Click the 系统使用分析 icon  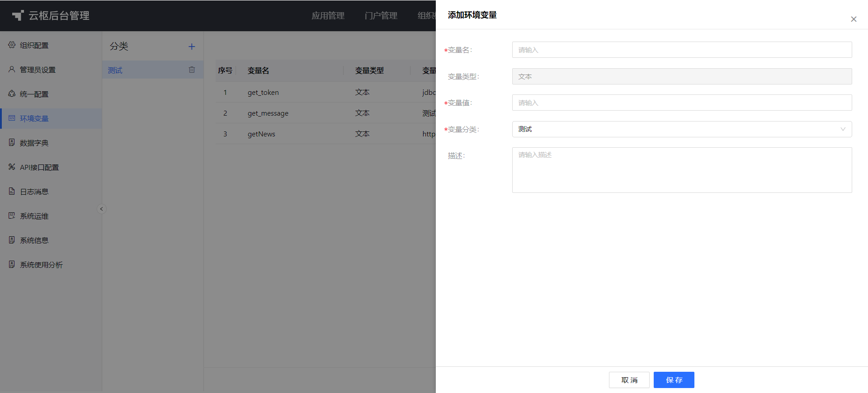tap(12, 264)
